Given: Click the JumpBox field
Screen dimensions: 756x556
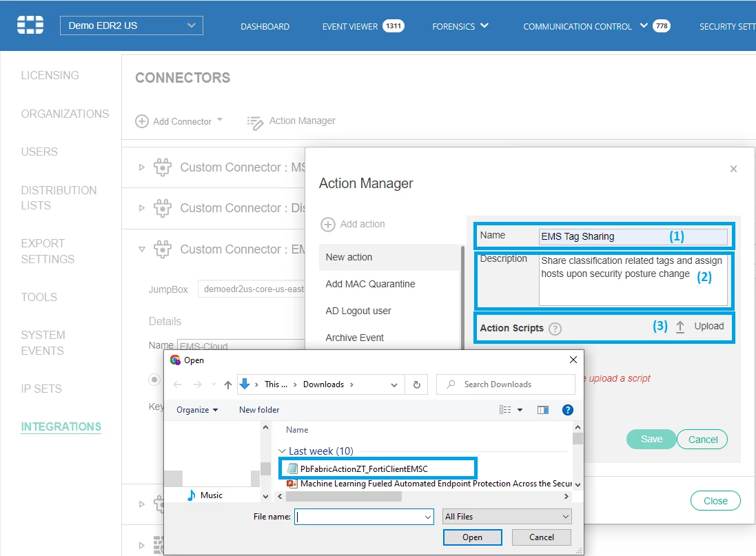Looking at the screenshot, I should 252,289.
